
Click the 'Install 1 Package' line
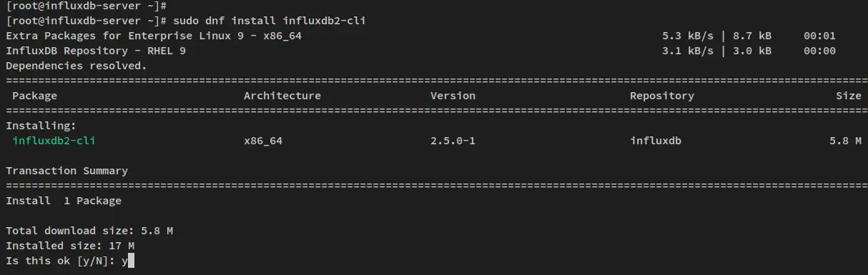[64, 201]
